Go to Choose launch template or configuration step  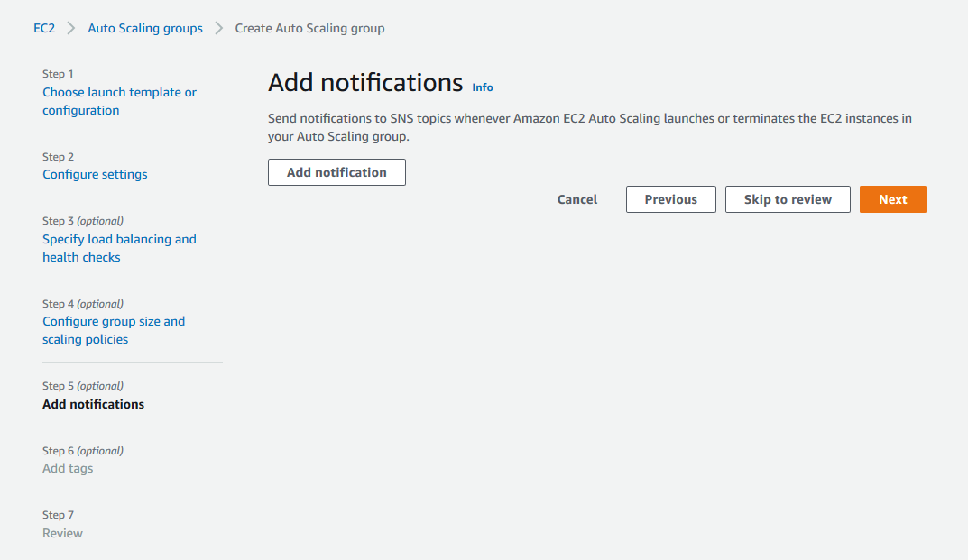(x=119, y=101)
